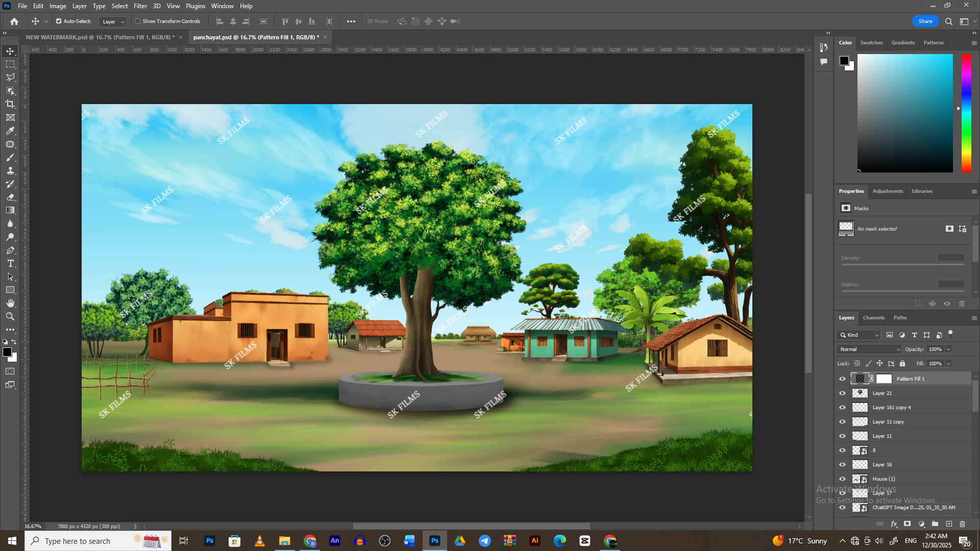Image resolution: width=980 pixels, height=551 pixels.
Task: Select the Horizontal Type tool
Action: pyautogui.click(x=10, y=264)
